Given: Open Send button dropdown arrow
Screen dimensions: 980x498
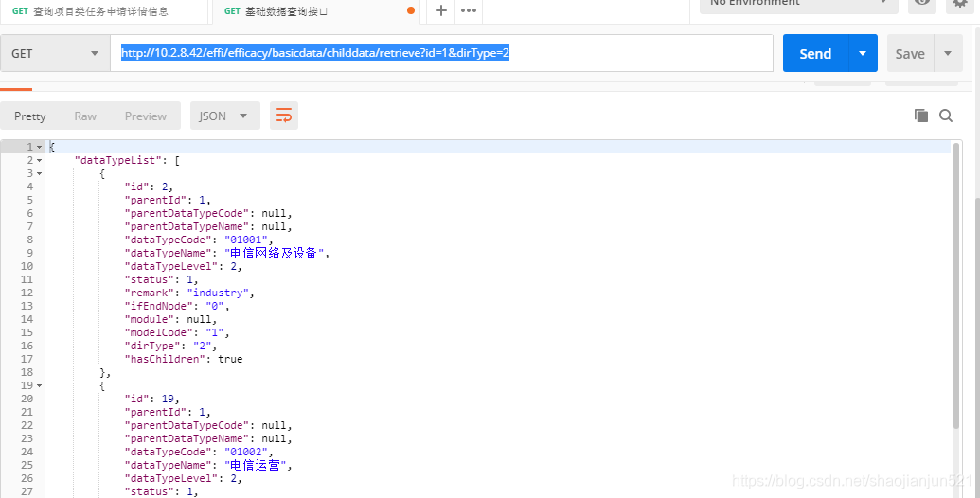Looking at the screenshot, I should (863, 53).
